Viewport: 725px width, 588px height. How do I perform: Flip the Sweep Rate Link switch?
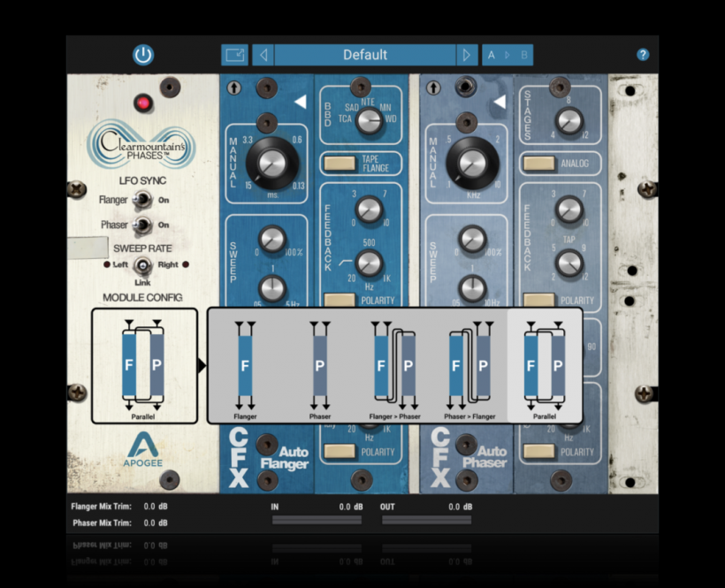coord(141,265)
